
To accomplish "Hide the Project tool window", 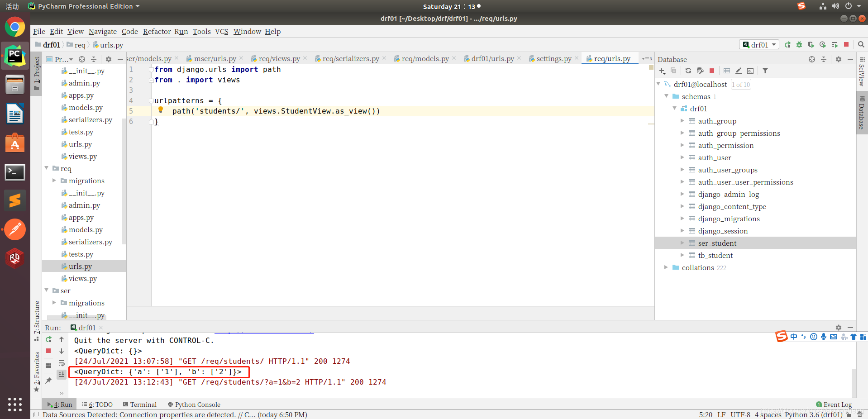I will [120, 59].
